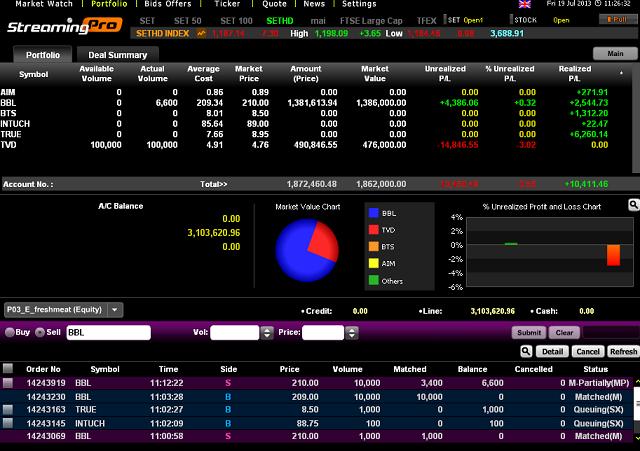The height and width of the screenshot is (451, 640).
Task: Click the Refresh button
Action: pos(623,351)
